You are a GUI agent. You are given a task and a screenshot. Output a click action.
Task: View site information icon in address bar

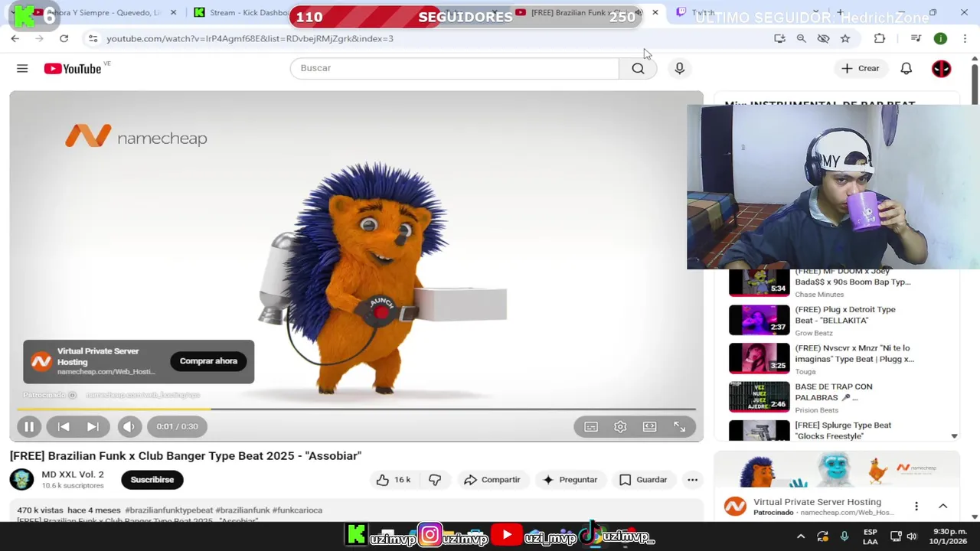coord(93,38)
